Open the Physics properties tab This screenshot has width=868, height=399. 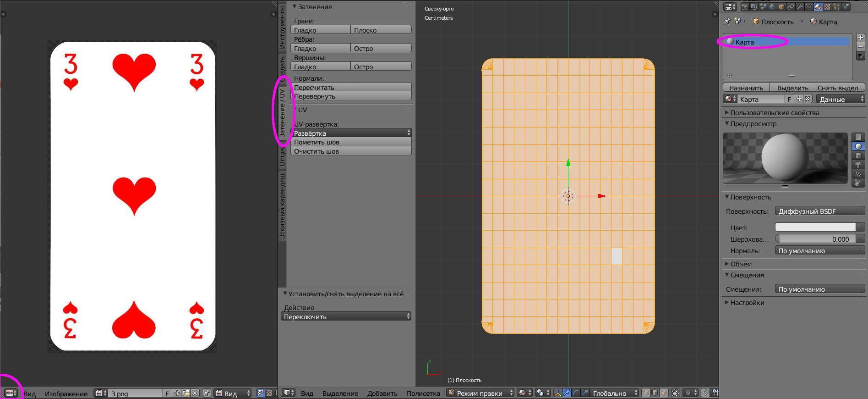(x=846, y=7)
